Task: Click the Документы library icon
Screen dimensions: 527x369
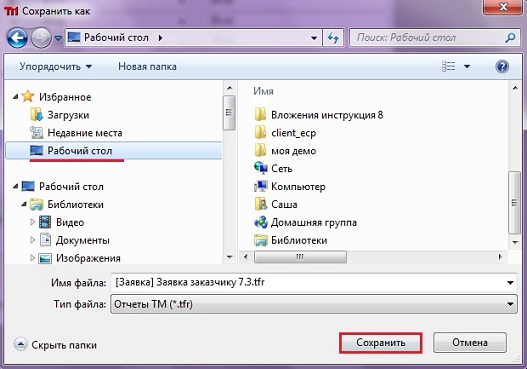Action: [45, 240]
